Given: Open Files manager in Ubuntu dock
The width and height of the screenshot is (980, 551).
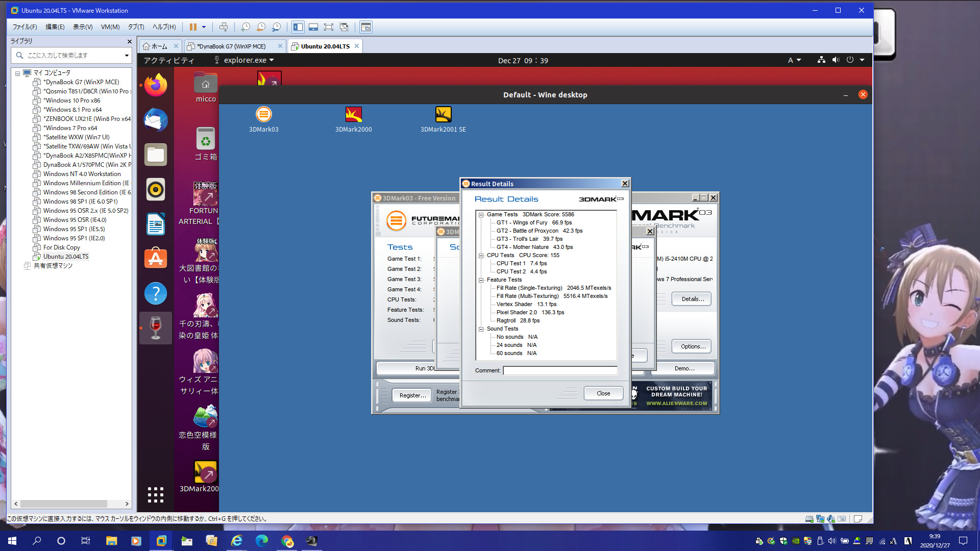Looking at the screenshot, I should pos(156,155).
